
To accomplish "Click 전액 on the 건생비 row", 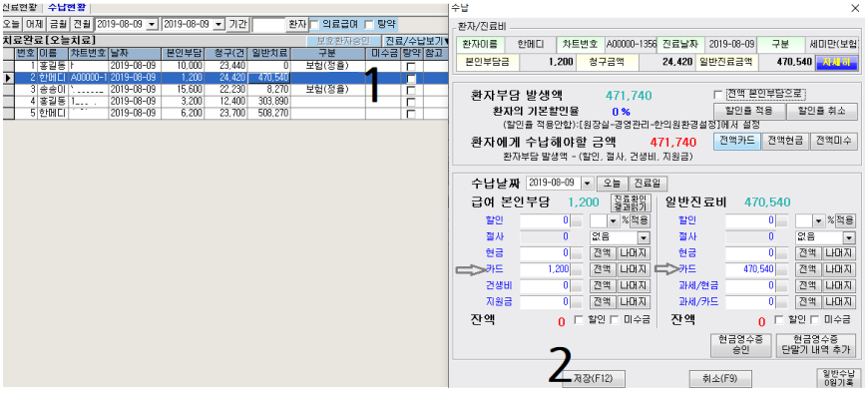I will point(603,285).
